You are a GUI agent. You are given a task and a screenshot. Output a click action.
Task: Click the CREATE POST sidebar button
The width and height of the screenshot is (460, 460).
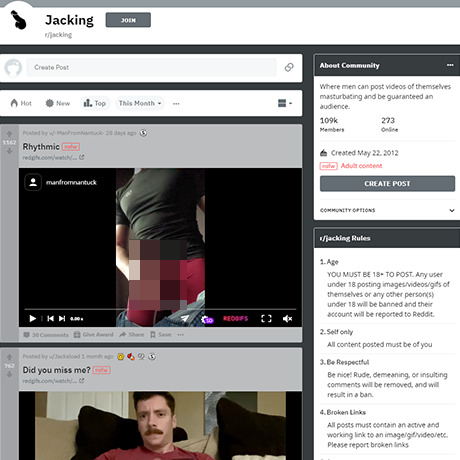(x=387, y=184)
